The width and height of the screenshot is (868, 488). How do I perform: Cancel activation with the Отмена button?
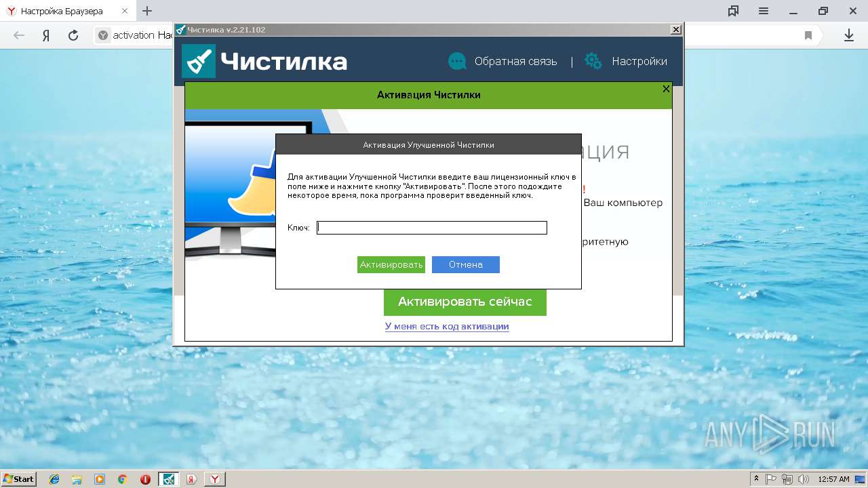(x=466, y=264)
